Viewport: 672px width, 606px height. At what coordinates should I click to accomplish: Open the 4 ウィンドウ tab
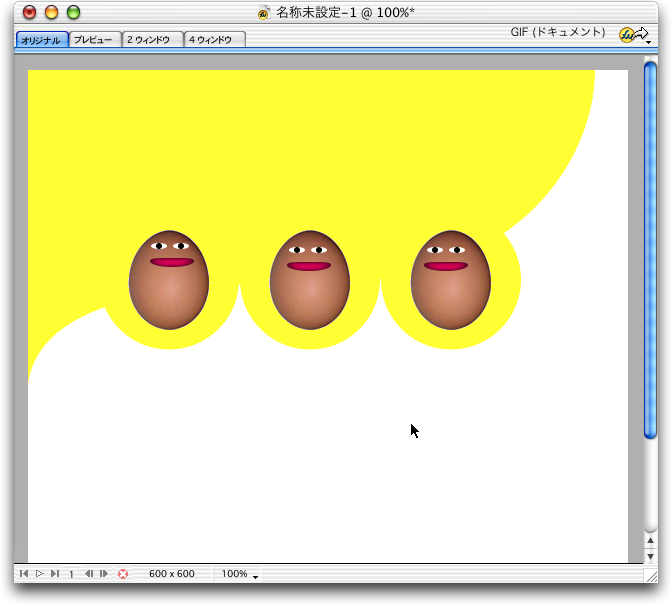(x=214, y=40)
